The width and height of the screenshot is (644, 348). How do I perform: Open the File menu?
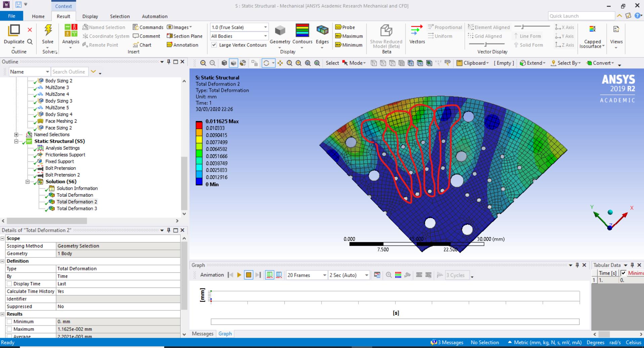(11, 16)
